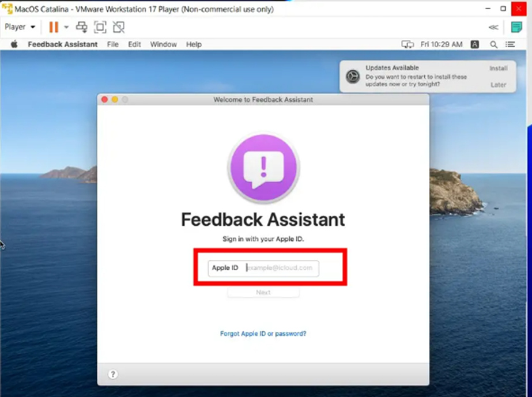Open the Window menu
Screen dimensions: 532x397
tap(164, 44)
